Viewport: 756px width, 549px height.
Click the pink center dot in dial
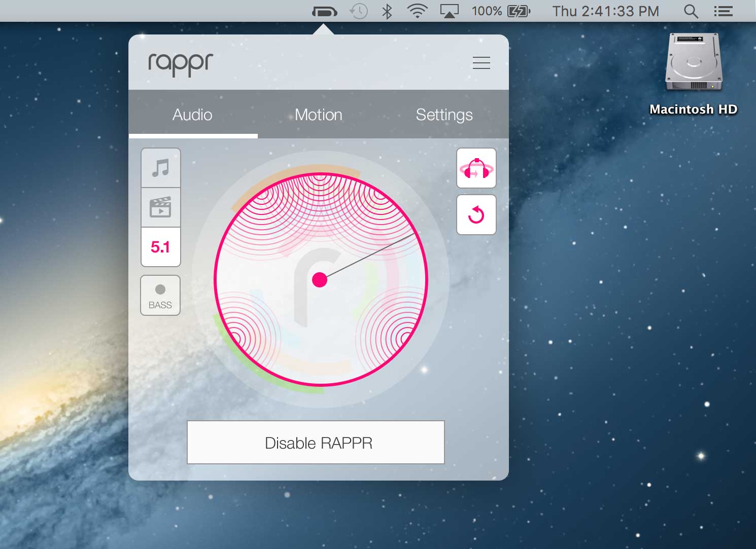[320, 279]
